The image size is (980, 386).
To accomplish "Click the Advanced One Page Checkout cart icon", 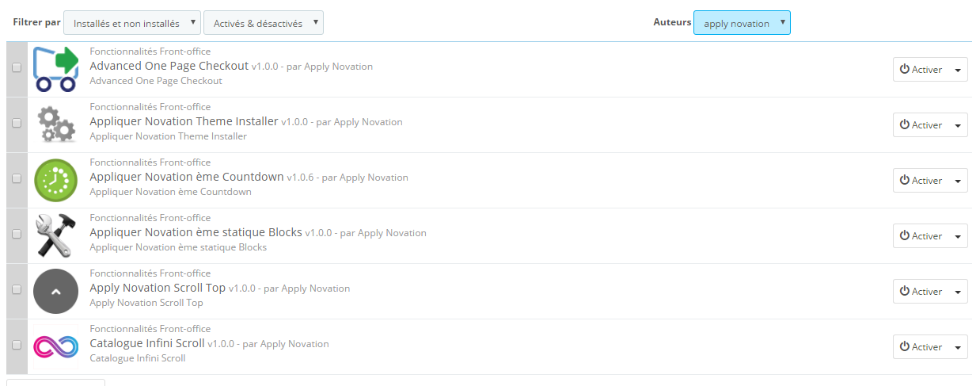I will [55, 69].
